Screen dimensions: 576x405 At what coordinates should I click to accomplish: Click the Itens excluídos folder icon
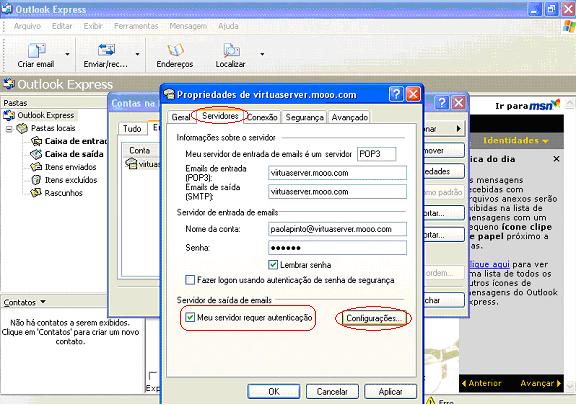[36, 180]
